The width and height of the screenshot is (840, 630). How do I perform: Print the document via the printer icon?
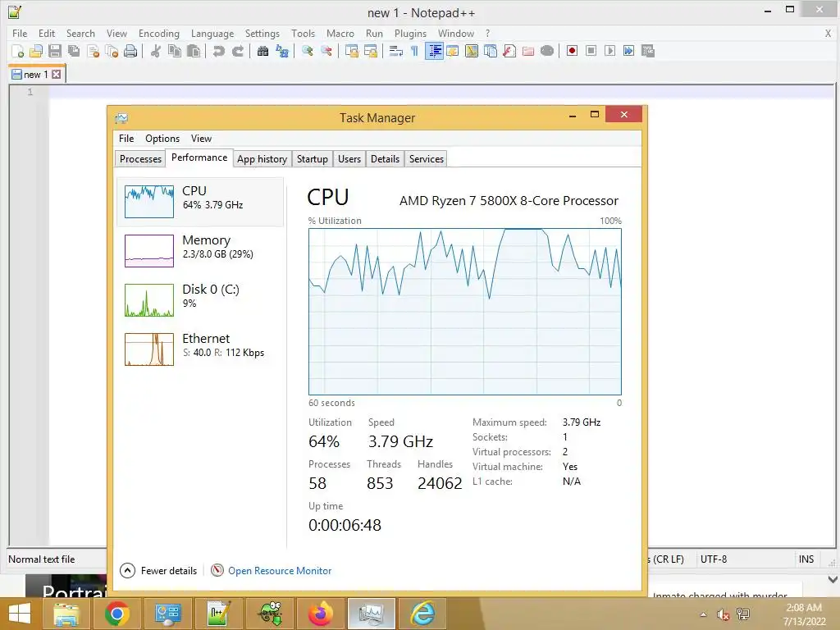click(130, 51)
